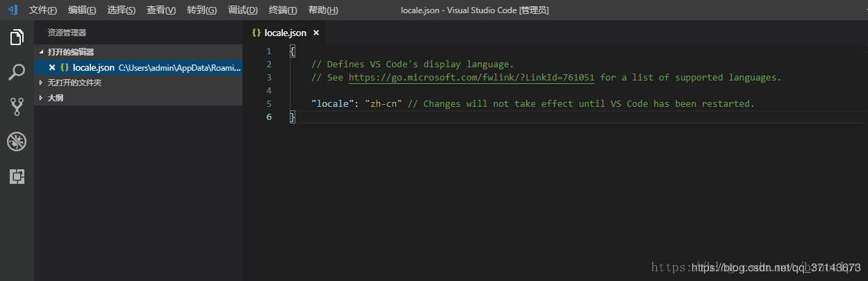
Task: Click the "zh-cn" value string
Action: (384, 104)
